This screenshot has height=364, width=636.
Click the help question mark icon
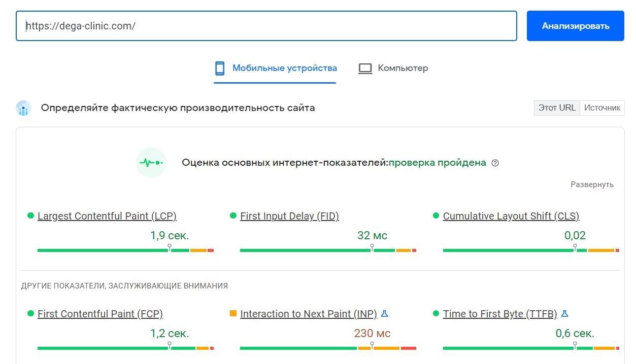click(495, 163)
